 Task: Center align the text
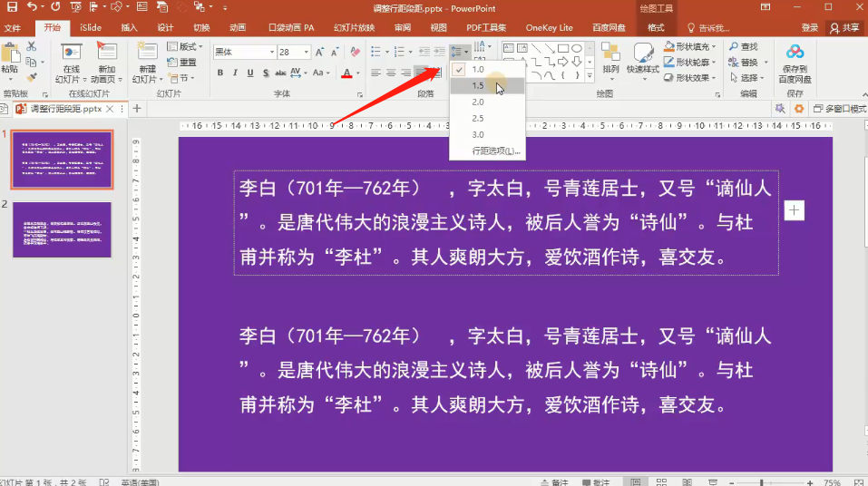point(391,73)
